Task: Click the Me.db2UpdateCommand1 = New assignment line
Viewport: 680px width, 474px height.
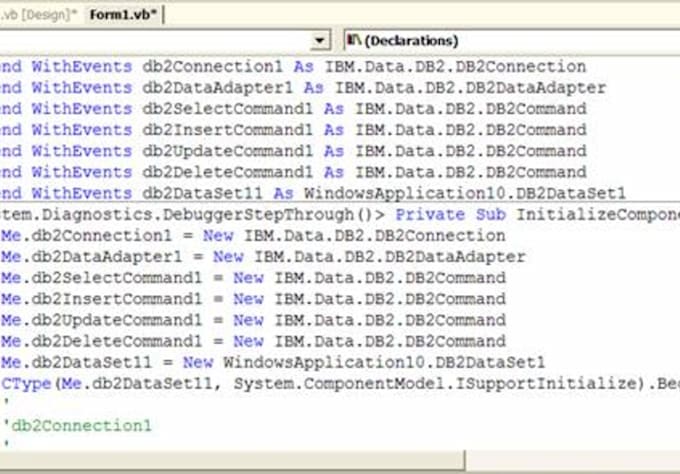Action: [253, 320]
